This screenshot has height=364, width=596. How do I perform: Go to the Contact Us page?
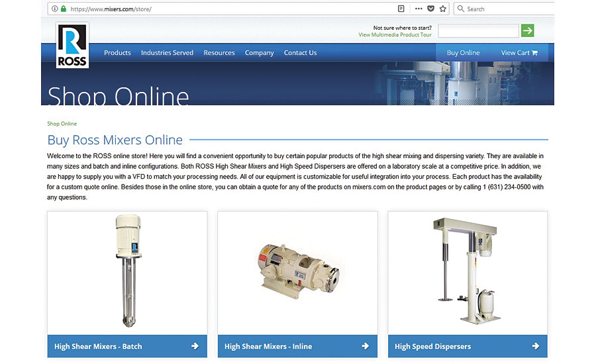(300, 53)
